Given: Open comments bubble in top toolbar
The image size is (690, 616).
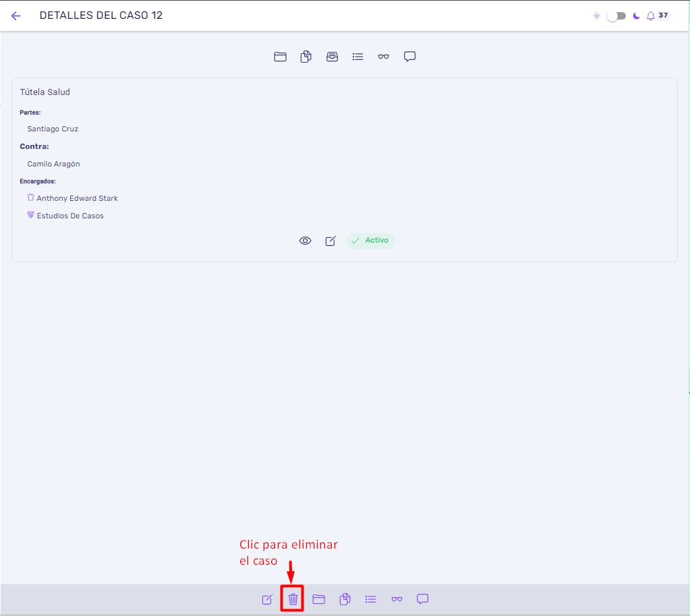Looking at the screenshot, I should point(409,57).
